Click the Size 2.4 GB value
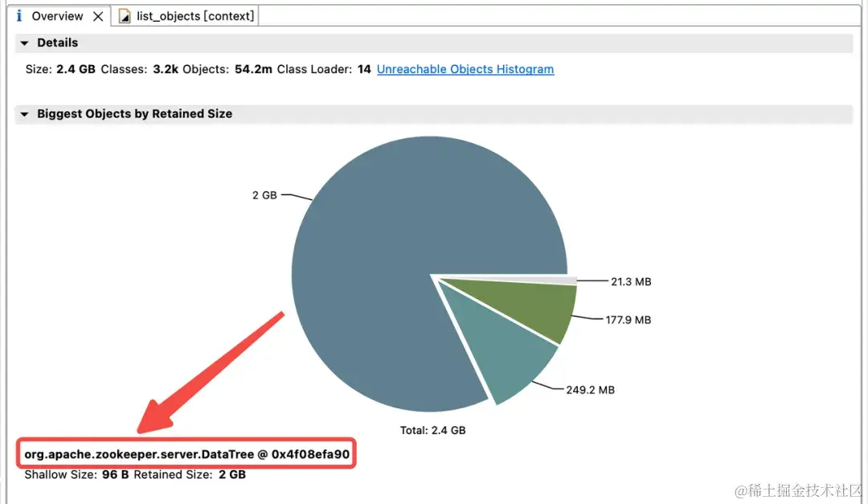The image size is (868, 504). point(76,69)
